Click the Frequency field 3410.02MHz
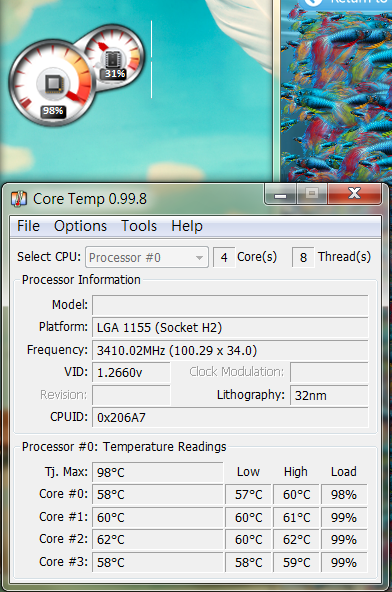The height and width of the screenshot is (592, 392). coord(230,350)
